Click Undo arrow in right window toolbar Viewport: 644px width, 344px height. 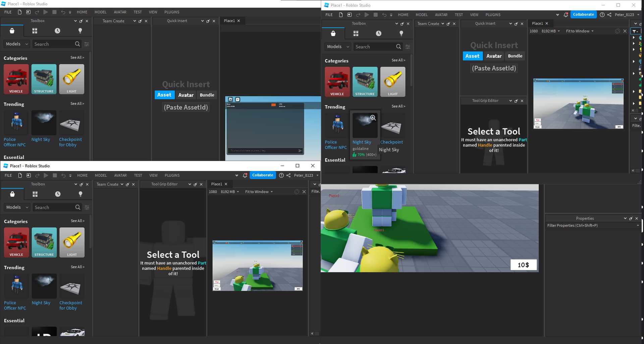[x=384, y=15]
